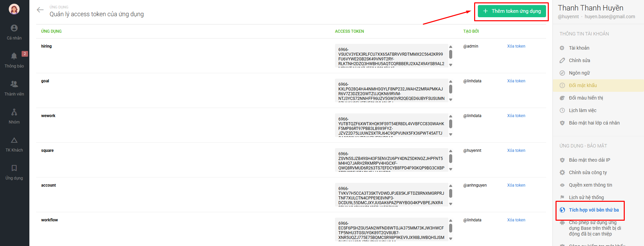Click Thêm token ứng dụng button

pos(512,11)
